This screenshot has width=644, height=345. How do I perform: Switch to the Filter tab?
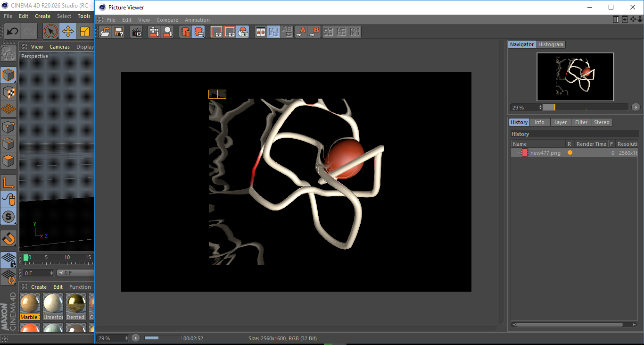tap(581, 122)
